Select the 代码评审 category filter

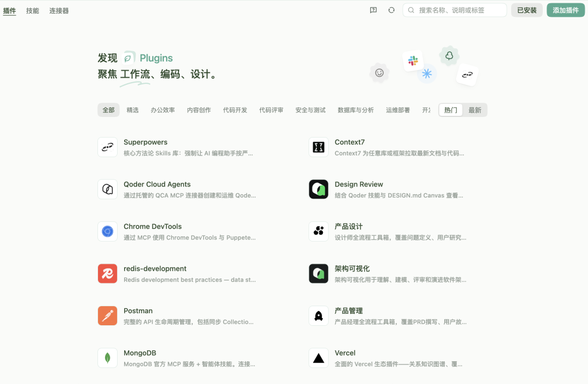pos(271,110)
